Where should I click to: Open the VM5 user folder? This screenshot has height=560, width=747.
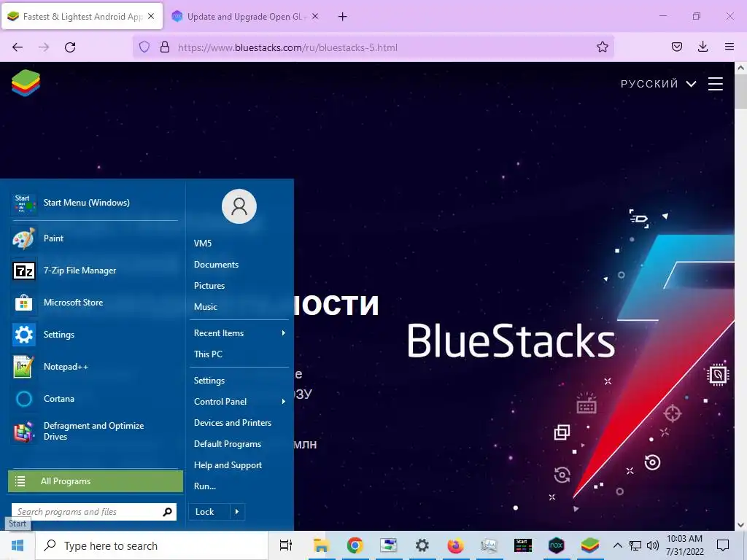tap(203, 244)
